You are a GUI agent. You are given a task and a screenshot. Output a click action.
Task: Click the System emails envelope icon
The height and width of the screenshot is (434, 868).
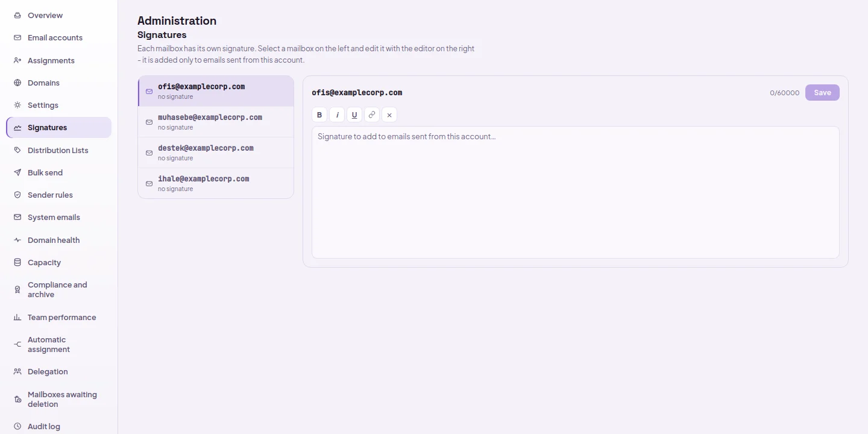tap(17, 217)
